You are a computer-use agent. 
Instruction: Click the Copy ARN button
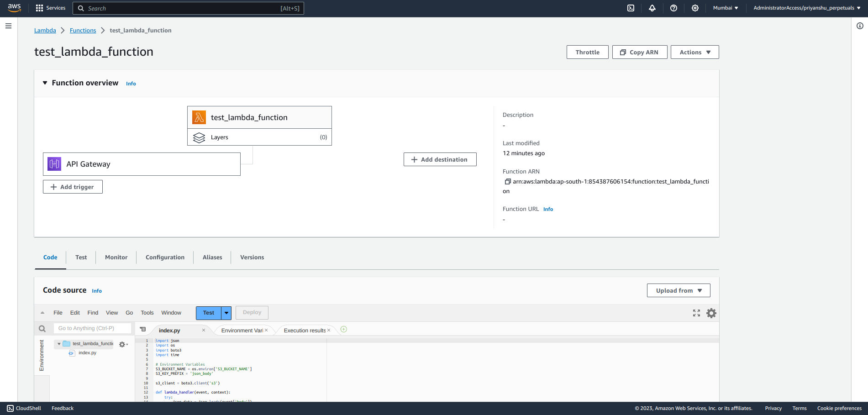[x=640, y=52]
